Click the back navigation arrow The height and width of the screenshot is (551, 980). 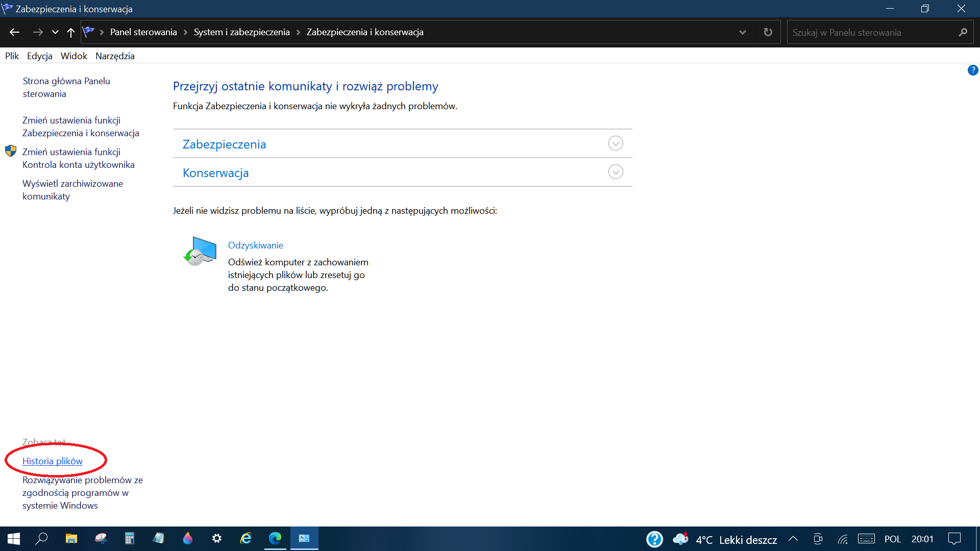[14, 32]
